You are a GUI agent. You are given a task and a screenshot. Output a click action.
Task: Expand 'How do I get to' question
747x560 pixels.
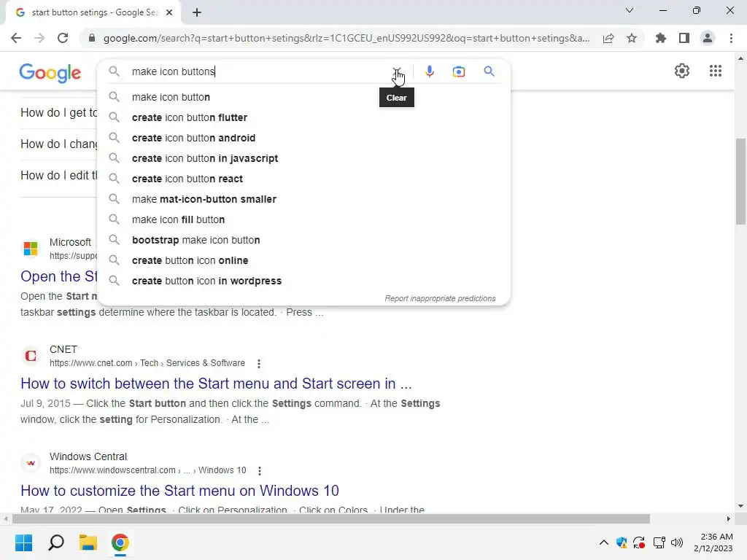coord(58,113)
